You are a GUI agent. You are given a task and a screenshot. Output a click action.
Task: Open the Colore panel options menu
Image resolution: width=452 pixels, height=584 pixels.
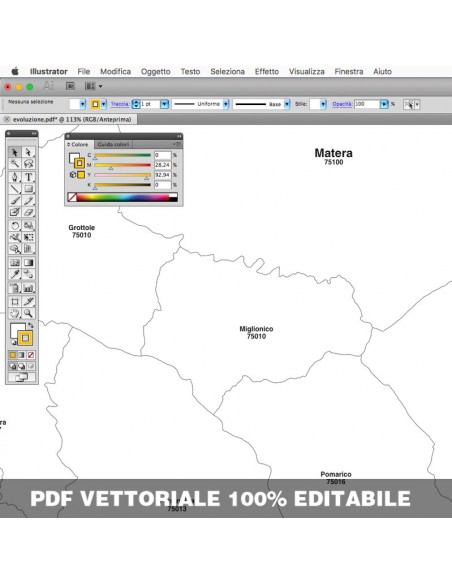point(177,144)
